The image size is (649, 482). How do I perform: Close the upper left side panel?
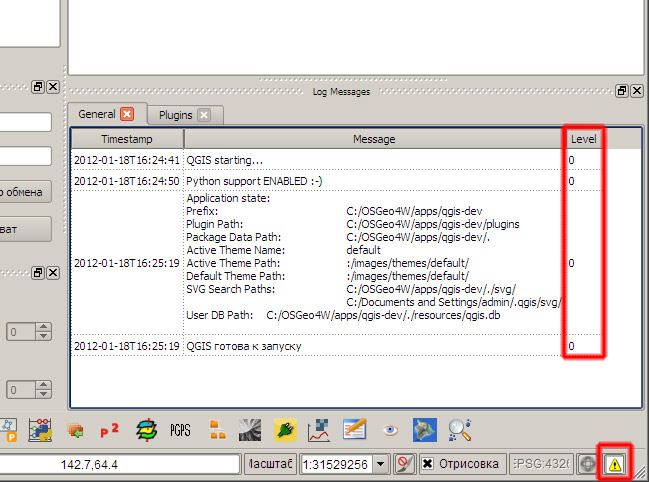coord(53,87)
